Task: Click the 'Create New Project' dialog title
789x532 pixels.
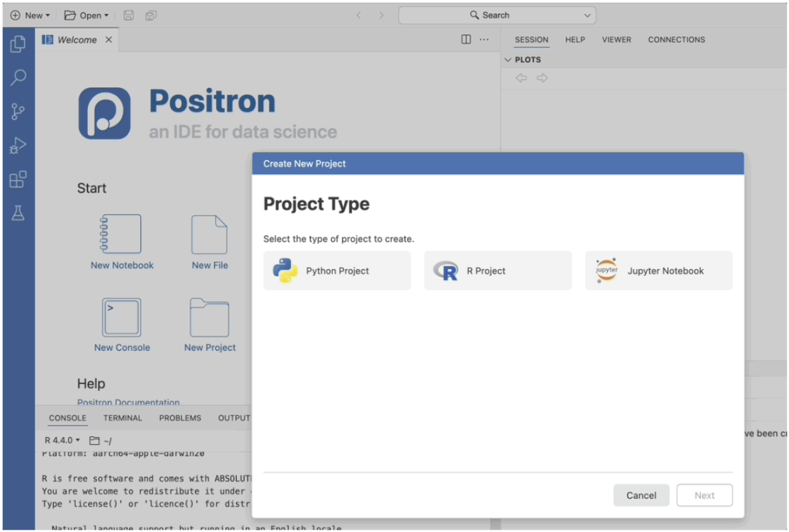Action: (305, 164)
